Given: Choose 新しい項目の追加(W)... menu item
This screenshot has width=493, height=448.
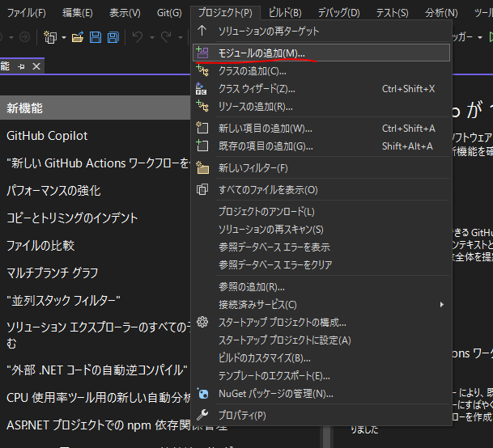Looking at the screenshot, I should pos(321,129).
